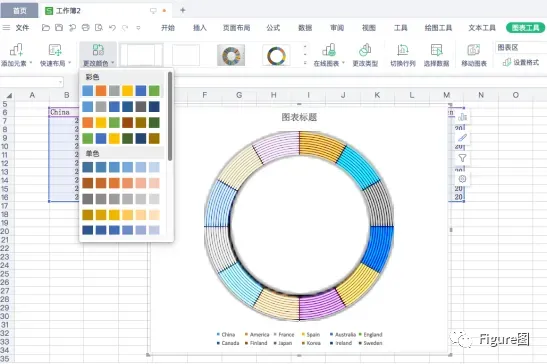The width and height of the screenshot is (547, 364).
Task: Click Switch Row/Column (切换行列) icon
Action: tap(403, 51)
